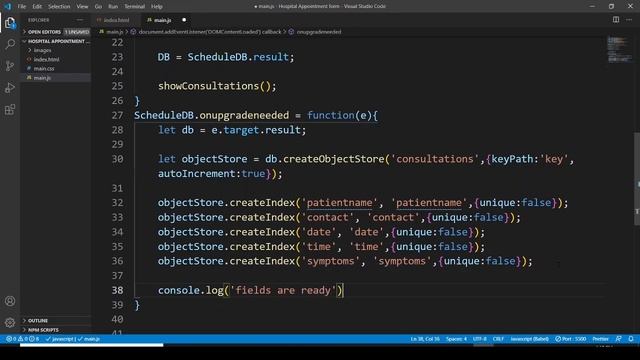Image resolution: width=640 pixels, height=360 pixels.
Task: Open the Source Control view
Action: pyautogui.click(x=10, y=66)
